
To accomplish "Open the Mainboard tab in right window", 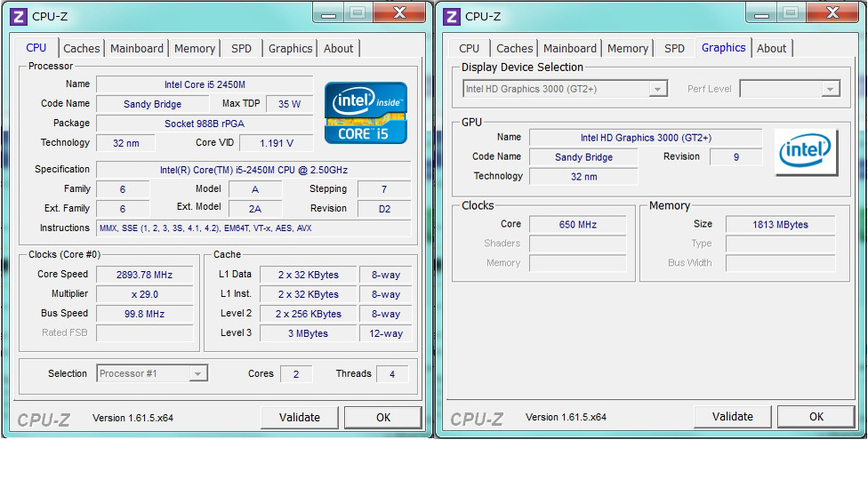I will 569,49.
